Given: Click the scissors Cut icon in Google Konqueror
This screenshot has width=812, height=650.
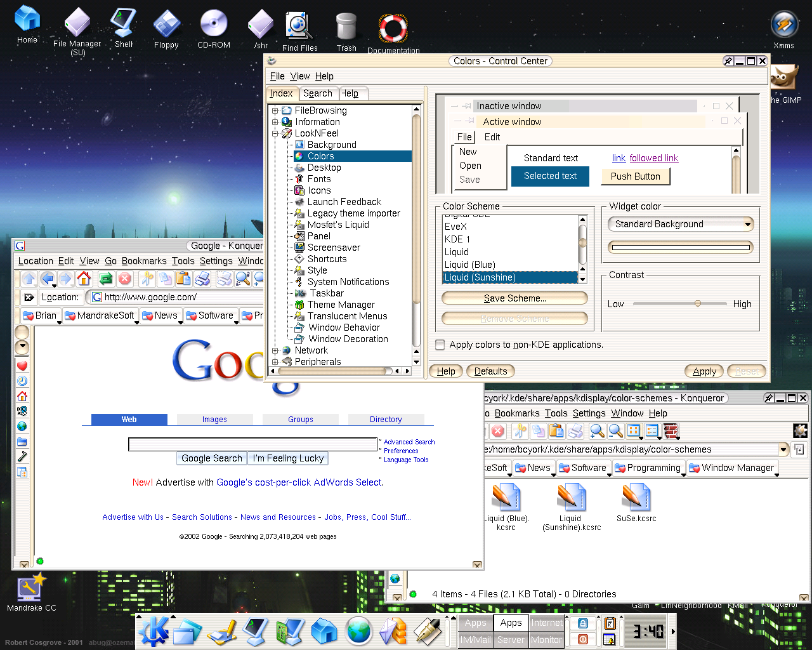Looking at the screenshot, I should pos(147,279).
